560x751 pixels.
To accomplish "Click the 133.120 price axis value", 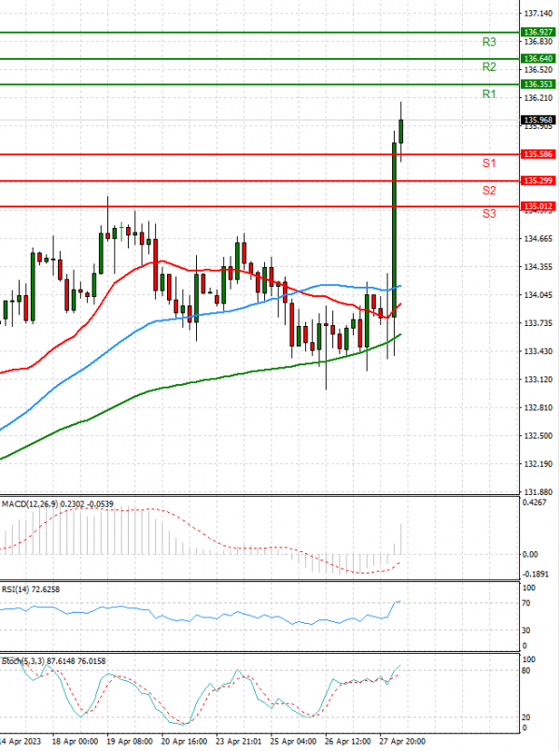I will tap(538, 379).
